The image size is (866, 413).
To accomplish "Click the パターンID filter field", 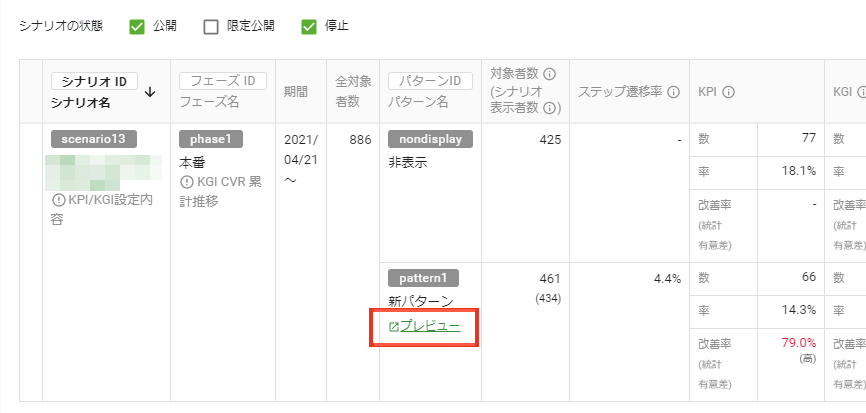I will tap(431, 82).
